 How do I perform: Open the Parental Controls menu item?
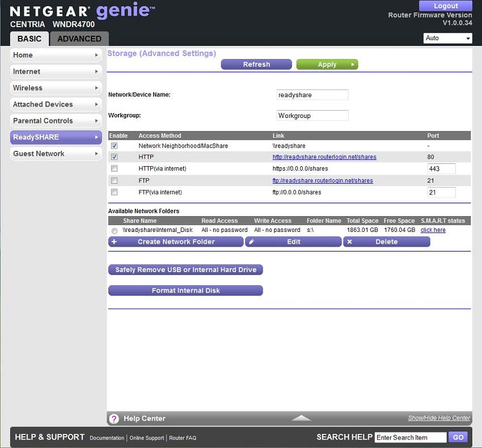click(56, 121)
